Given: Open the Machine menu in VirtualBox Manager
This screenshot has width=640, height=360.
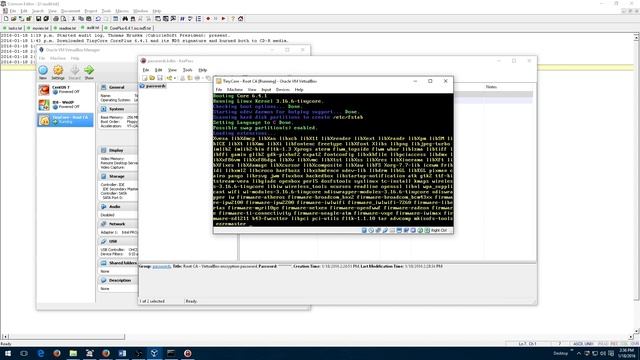Looking at the screenshot, I should point(58,58).
